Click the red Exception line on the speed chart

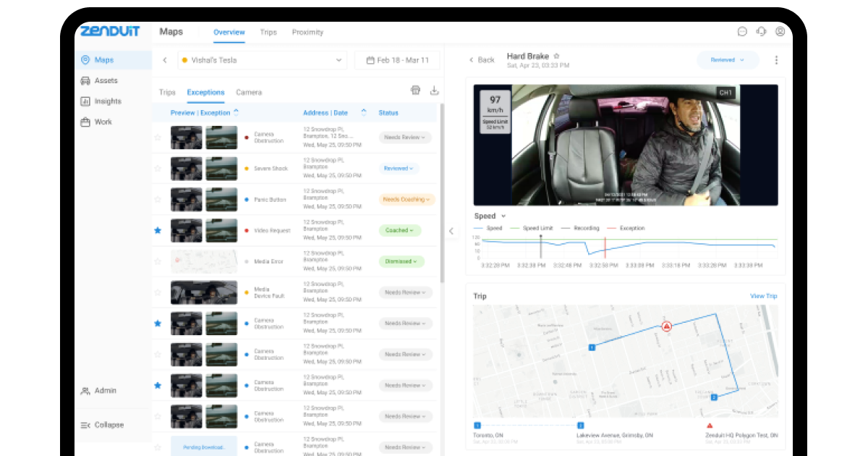(605, 246)
